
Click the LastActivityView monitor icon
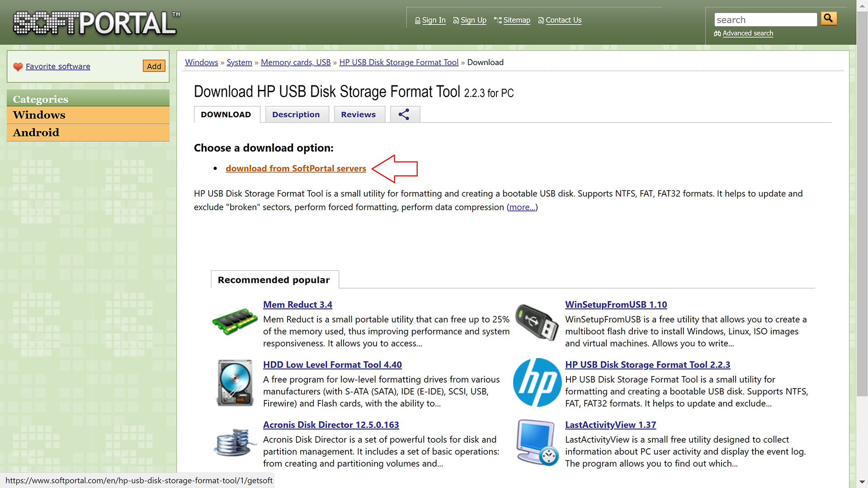tap(537, 442)
